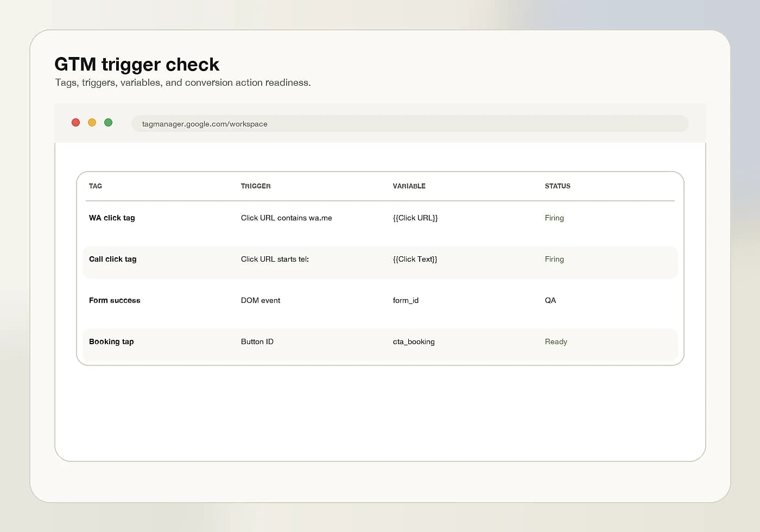Select the WA click tag cell
This screenshot has width=760, height=532.
pyautogui.click(x=112, y=218)
